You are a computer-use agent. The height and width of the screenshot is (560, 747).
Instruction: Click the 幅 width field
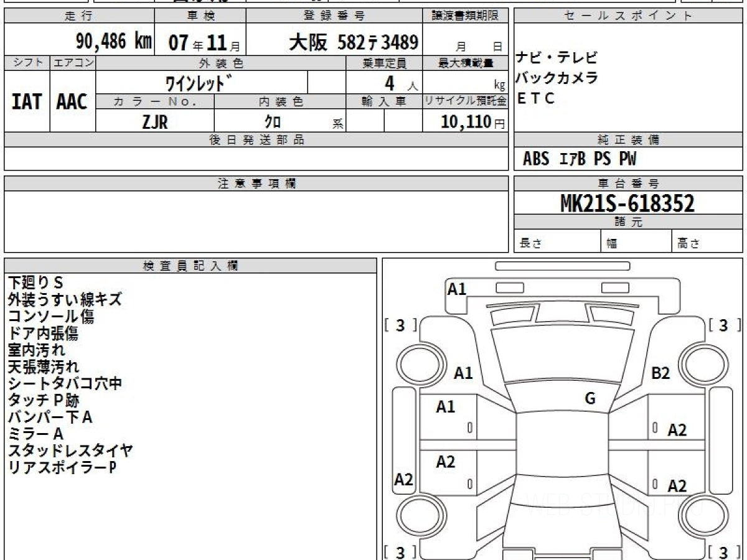click(x=636, y=241)
